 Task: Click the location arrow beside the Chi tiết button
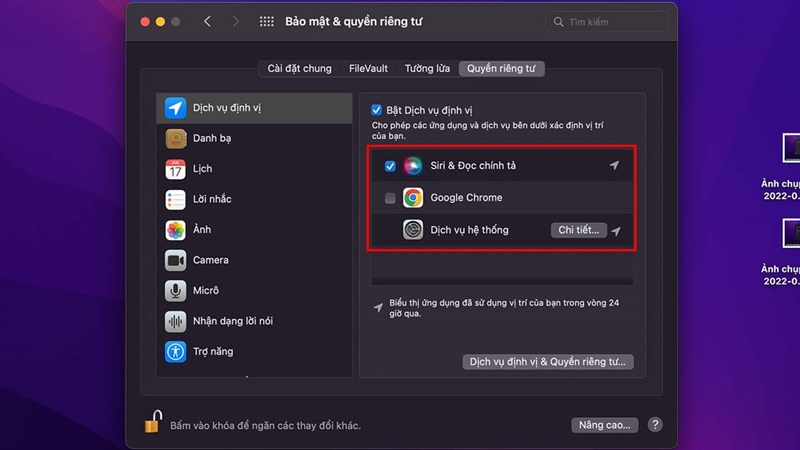pos(616,231)
